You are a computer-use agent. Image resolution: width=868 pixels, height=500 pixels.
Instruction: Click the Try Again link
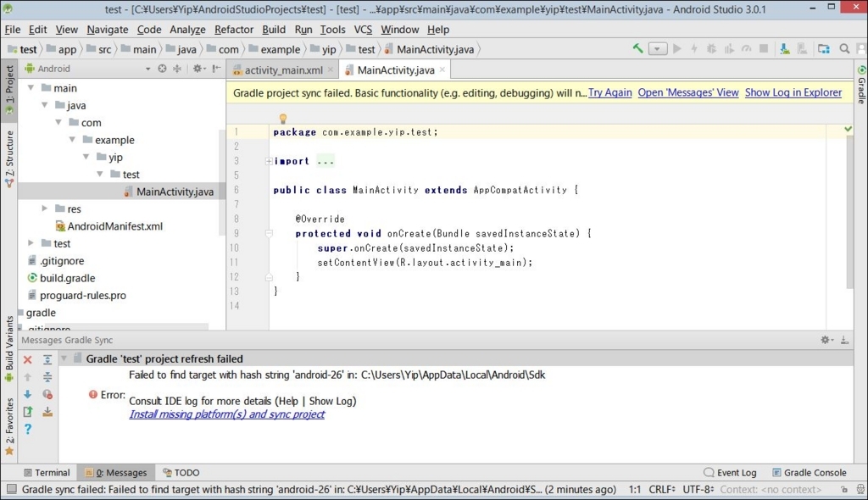(x=609, y=92)
